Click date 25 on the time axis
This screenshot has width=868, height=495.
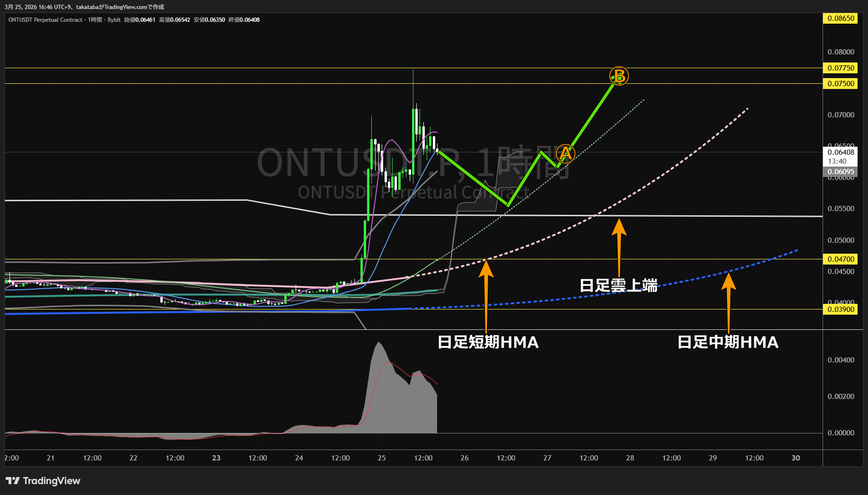point(382,458)
